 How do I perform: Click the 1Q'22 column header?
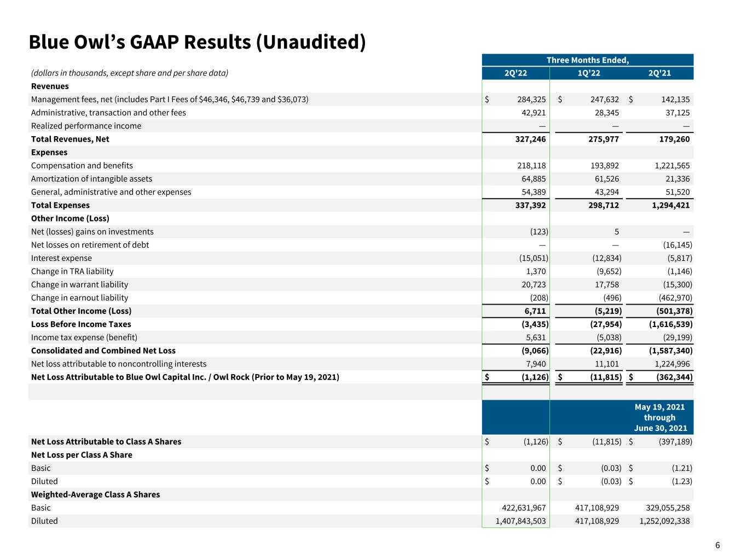coord(588,73)
